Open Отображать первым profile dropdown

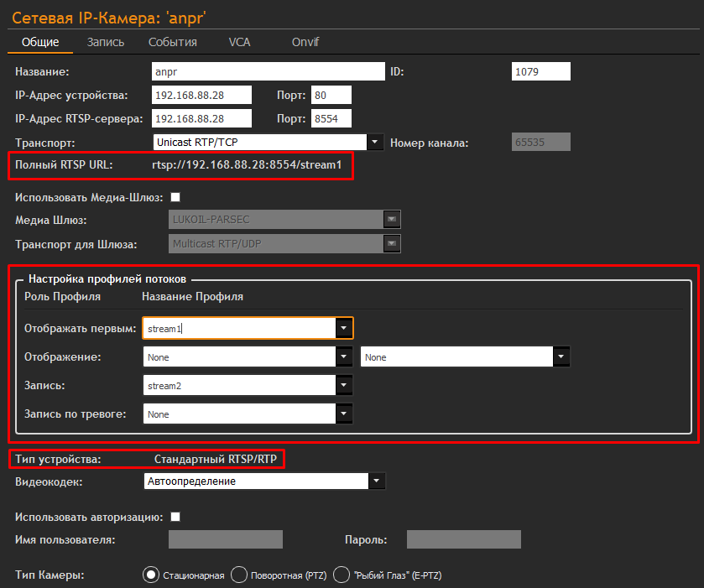point(344,328)
